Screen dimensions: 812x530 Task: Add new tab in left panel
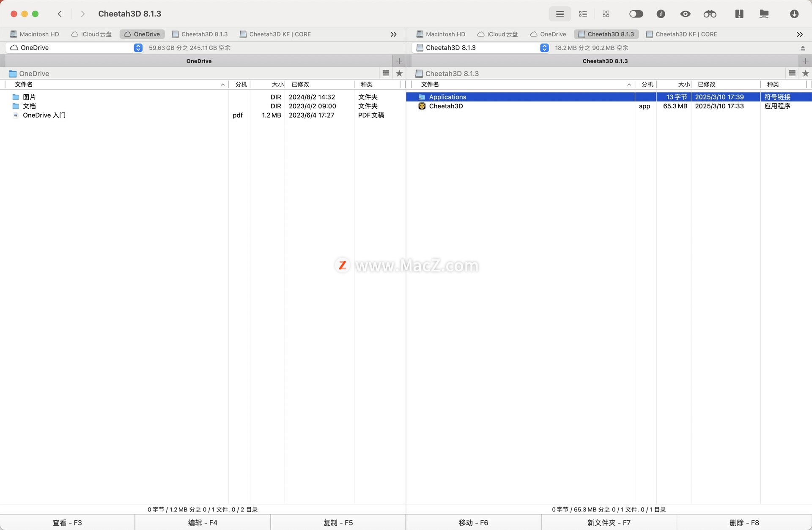[x=399, y=61]
